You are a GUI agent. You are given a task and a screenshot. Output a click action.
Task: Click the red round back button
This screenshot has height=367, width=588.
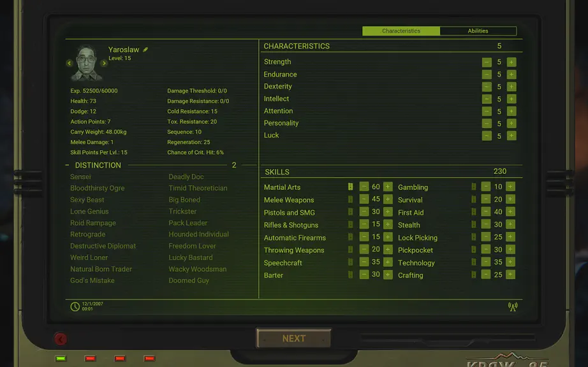point(61,339)
